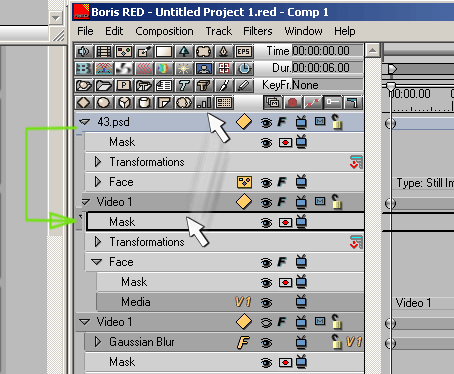
Task: Pick the Gradient media icon in toolbar
Action: 164,51
